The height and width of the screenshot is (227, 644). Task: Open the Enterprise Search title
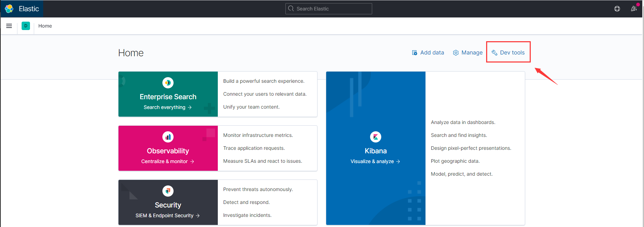168,97
